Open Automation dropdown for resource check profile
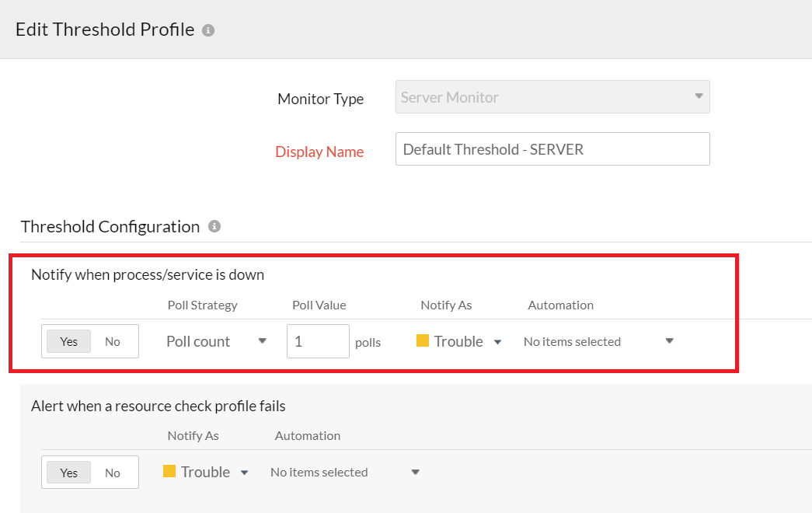Screen dimensions: 812x513 click(x=345, y=472)
